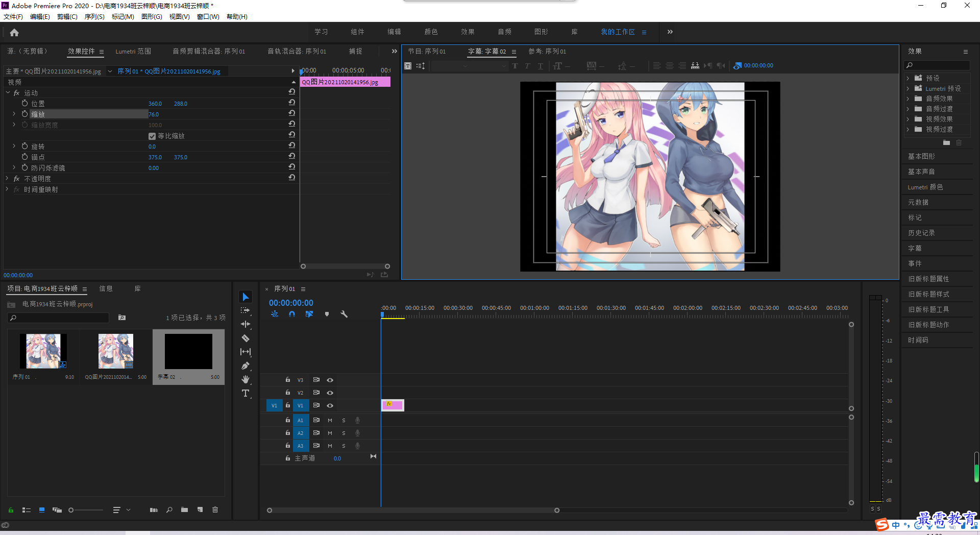Image resolution: width=980 pixels, height=535 pixels.
Task: Select the Slip tool
Action: pyautogui.click(x=246, y=352)
